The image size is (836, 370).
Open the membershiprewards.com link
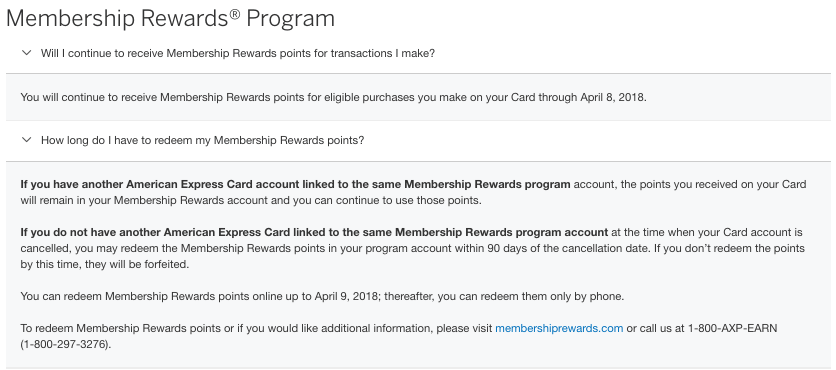pos(559,328)
